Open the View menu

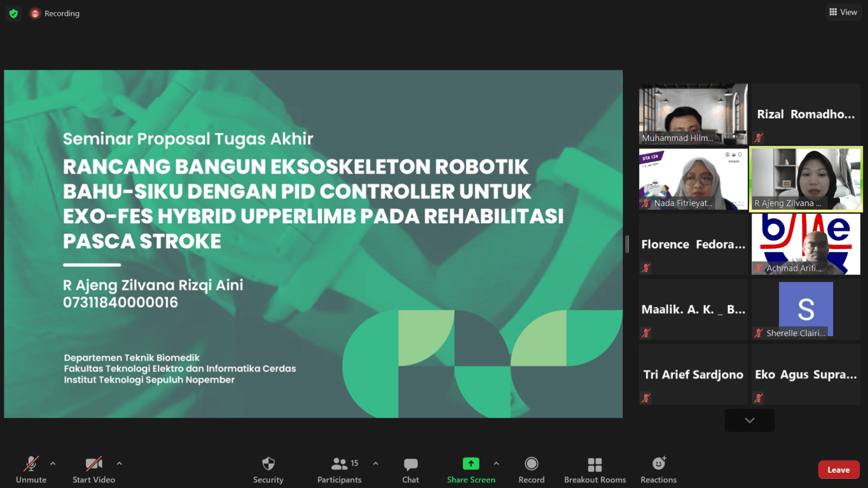tap(843, 11)
